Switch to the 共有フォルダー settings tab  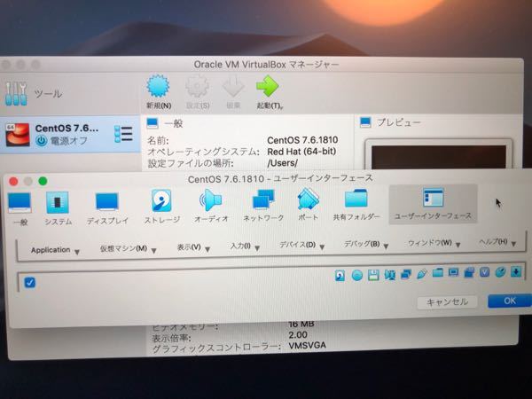pyautogui.click(x=356, y=204)
